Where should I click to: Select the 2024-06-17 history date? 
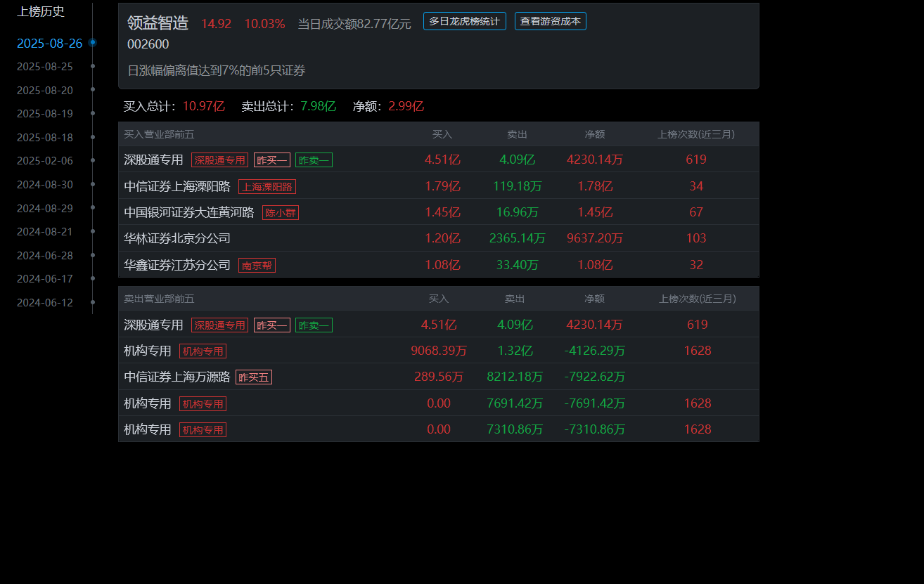click(45, 279)
